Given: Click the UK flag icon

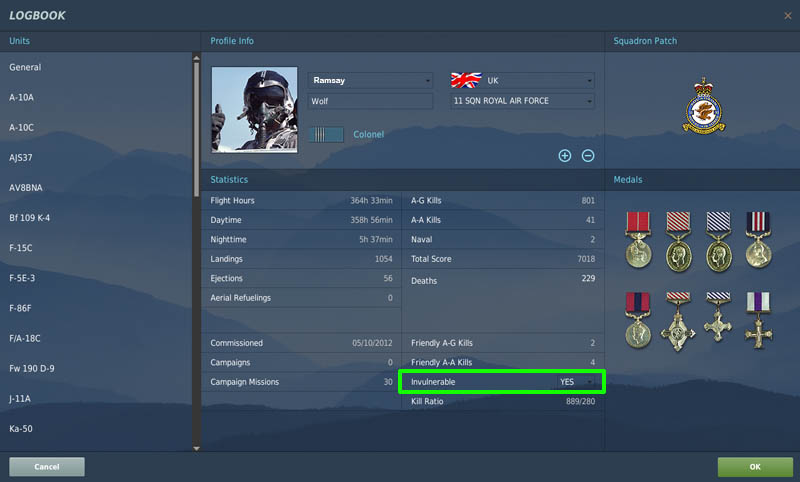Looking at the screenshot, I should 466,80.
